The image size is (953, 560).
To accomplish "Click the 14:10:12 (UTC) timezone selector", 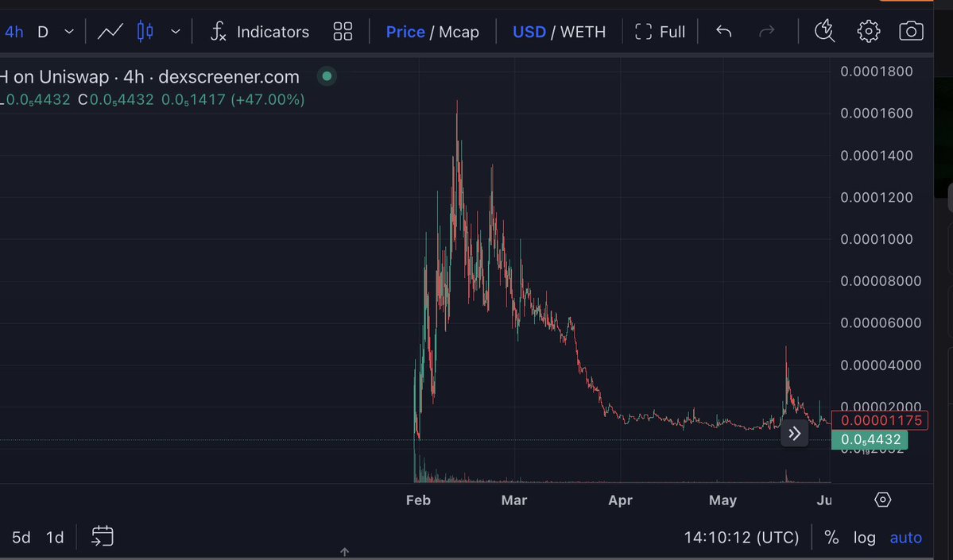I will (x=742, y=538).
